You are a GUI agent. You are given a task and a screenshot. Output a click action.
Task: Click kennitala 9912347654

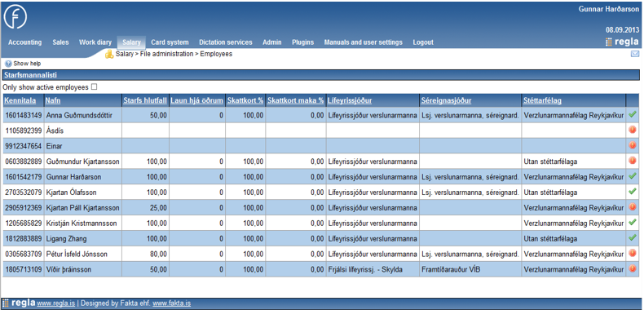pyautogui.click(x=23, y=146)
